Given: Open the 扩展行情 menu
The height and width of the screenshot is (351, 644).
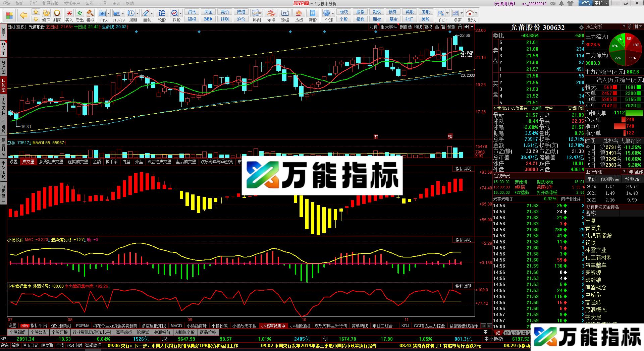Looking at the screenshot, I should pos(50,3).
